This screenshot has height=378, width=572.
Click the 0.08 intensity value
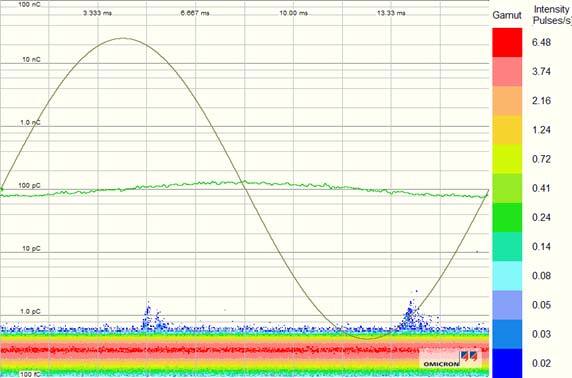click(x=541, y=276)
